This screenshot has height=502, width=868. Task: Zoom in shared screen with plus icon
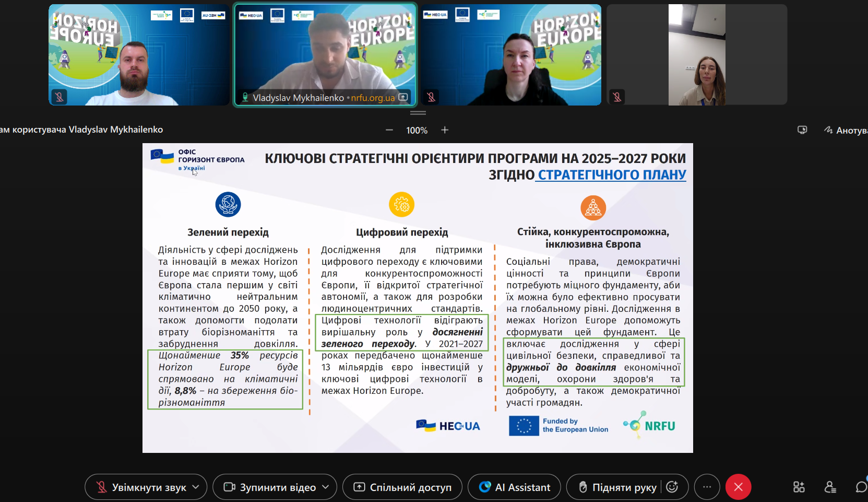445,130
